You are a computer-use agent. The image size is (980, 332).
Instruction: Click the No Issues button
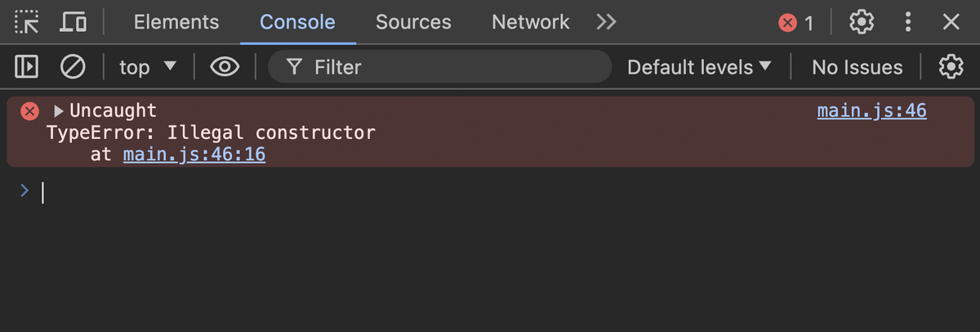857,67
